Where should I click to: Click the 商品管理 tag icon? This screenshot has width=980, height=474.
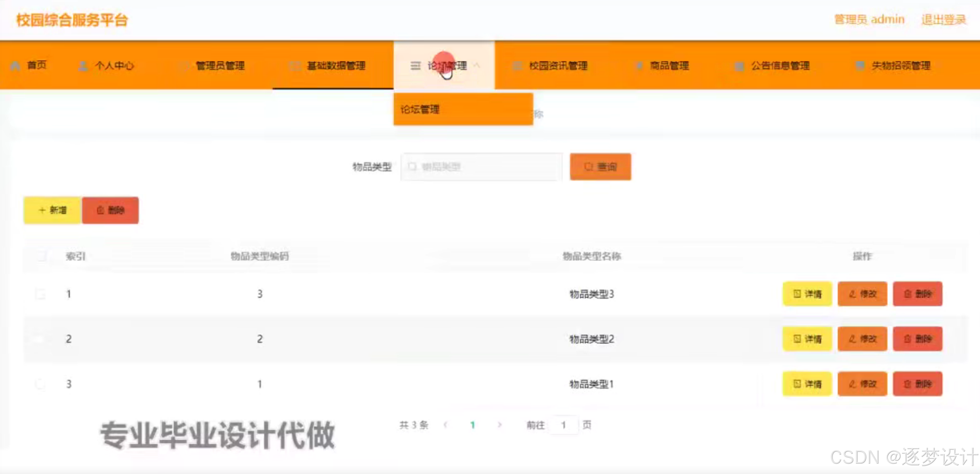(639, 65)
